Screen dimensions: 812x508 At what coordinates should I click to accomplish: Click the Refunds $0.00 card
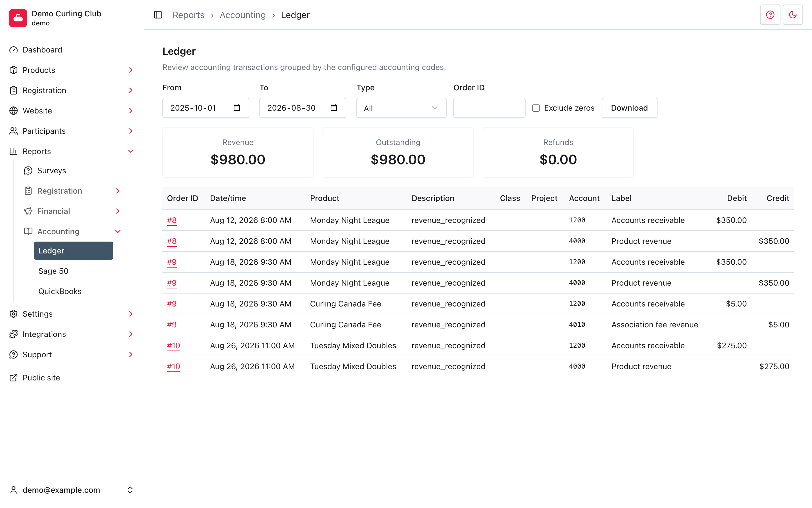(x=558, y=152)
